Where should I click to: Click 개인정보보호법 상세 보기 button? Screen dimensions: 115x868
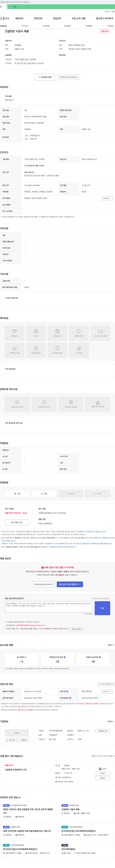[x=43, y=584]
